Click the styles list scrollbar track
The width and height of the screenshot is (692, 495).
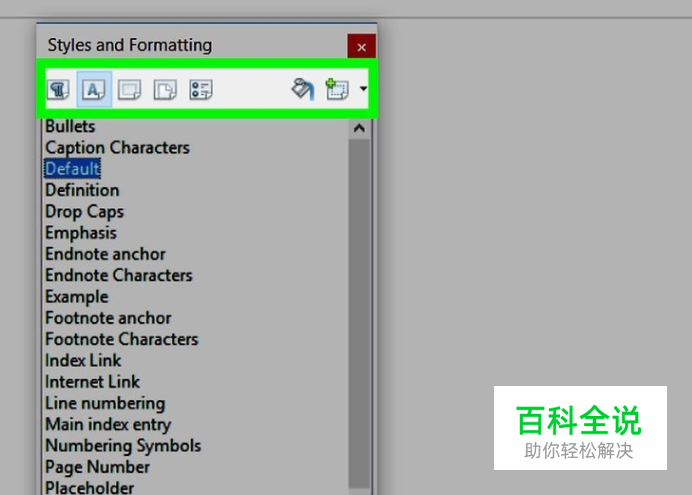click(x=359, y=313)
